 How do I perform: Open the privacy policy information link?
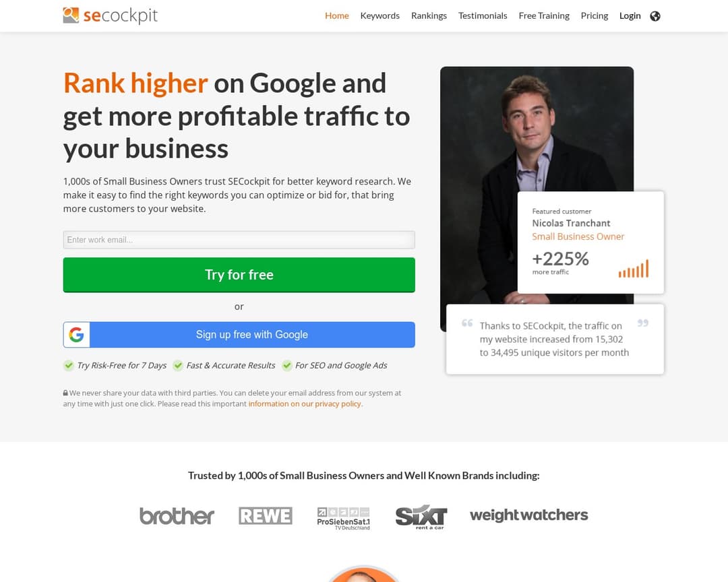click(x=305, y=403)
